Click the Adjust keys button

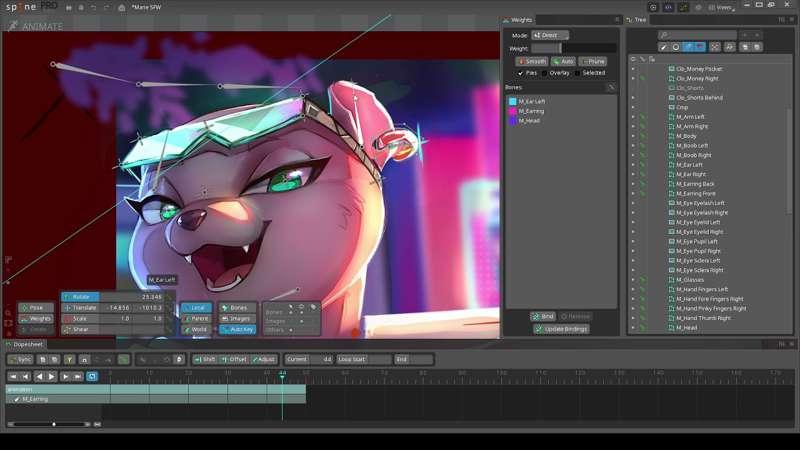[264, 360]
